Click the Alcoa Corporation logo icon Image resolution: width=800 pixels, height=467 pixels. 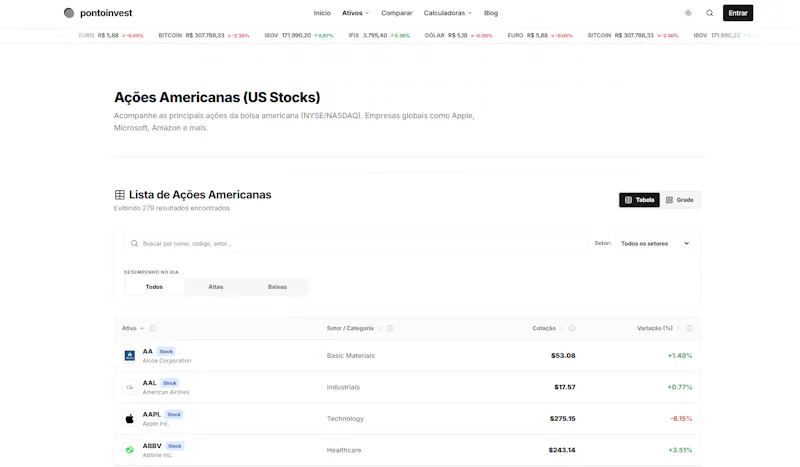point(130,355)
